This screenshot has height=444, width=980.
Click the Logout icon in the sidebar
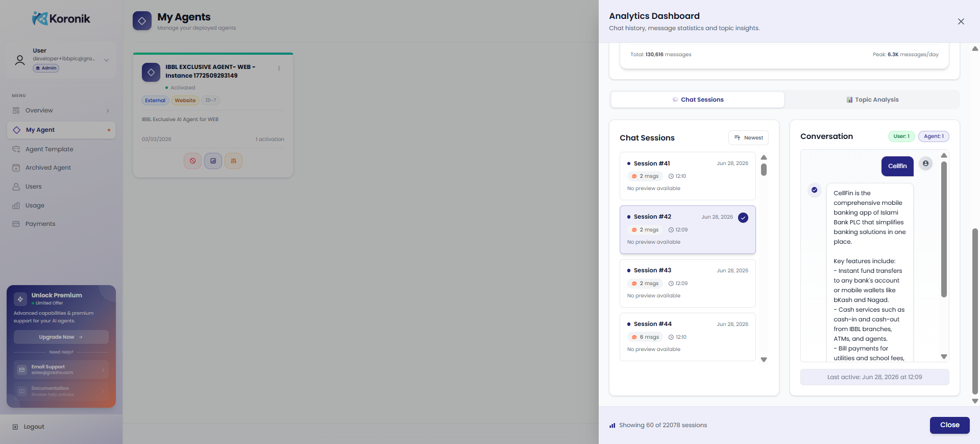tap(15, 427)
